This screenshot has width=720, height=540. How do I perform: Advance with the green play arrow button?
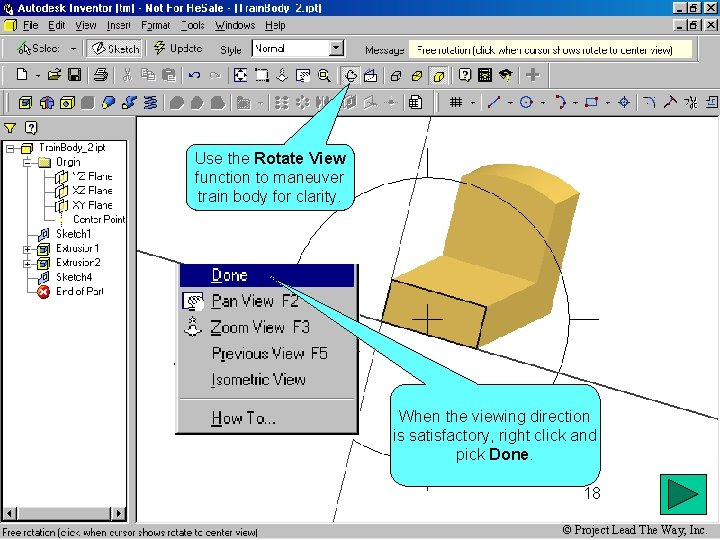click(683, 494)
